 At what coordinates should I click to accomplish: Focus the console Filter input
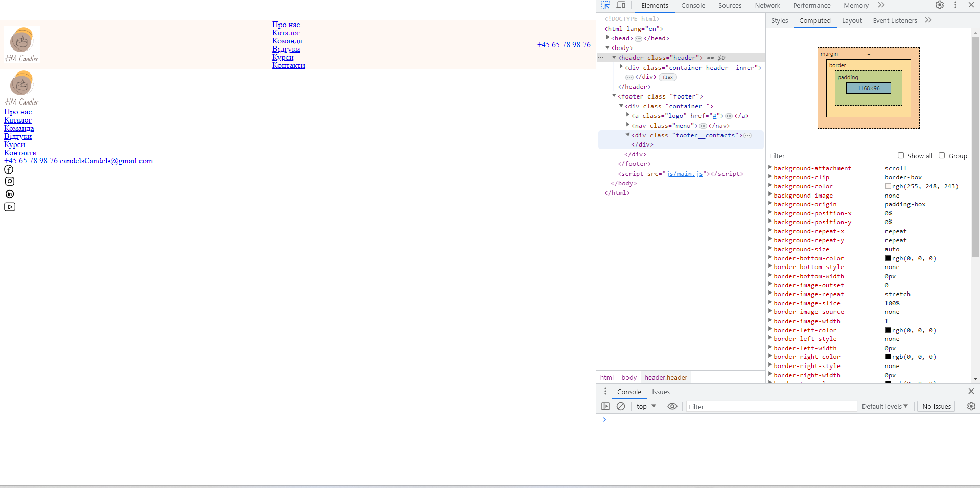coord(771,406)
